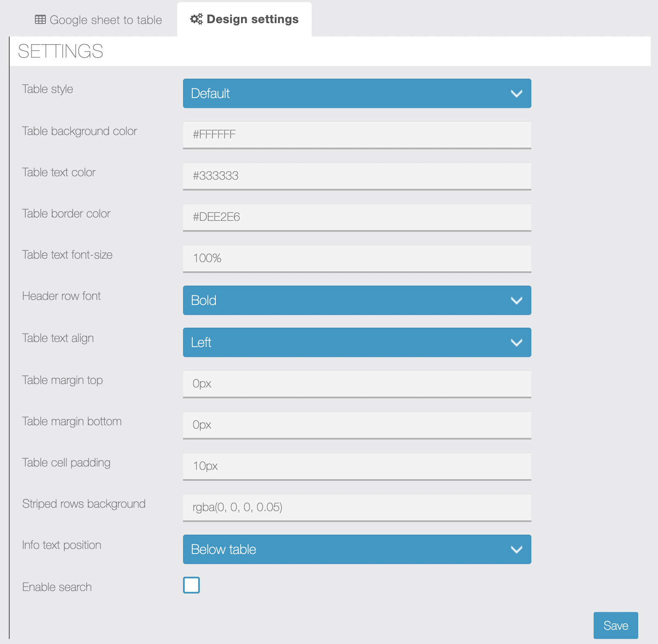The height and width of the screenshot is (644, 658).
Task: Open the Design settings tab
Action: [x=244, y=19]
